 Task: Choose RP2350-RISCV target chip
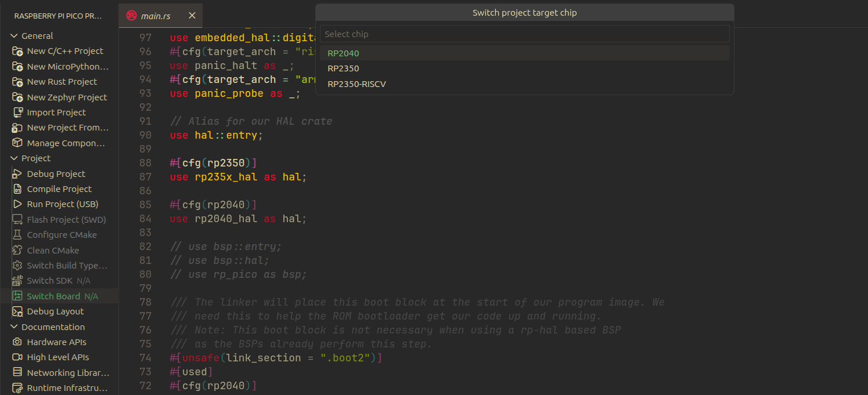(x=356, y=84)
